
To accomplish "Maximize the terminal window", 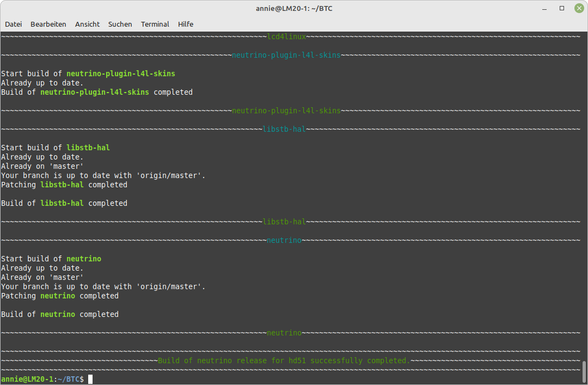I will tap(562, 9).
